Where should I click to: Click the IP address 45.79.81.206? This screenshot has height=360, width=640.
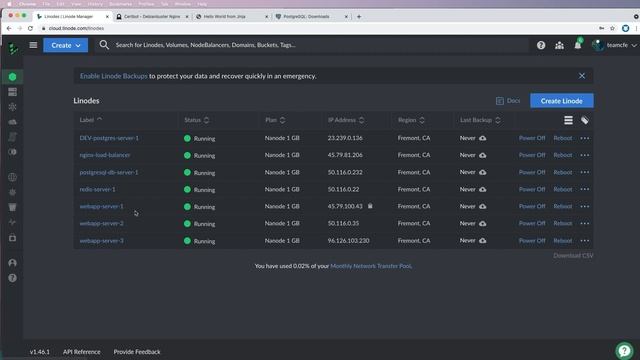point(345,155)
